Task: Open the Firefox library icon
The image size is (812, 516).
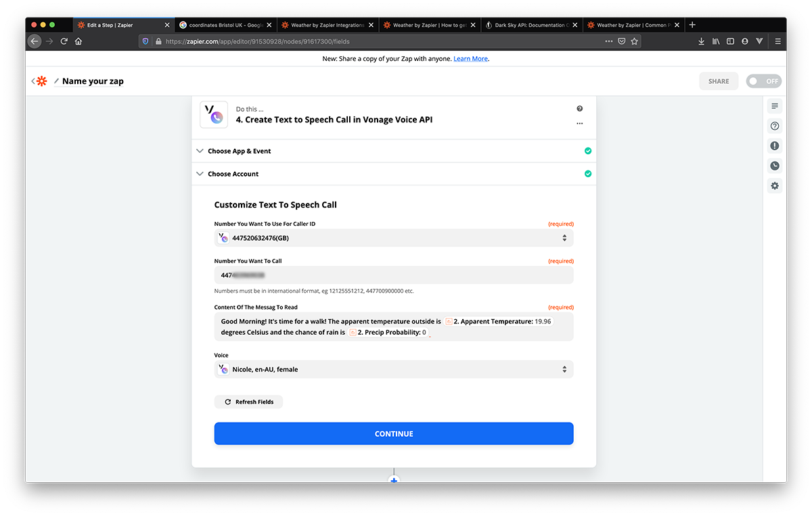Action: 716,41
